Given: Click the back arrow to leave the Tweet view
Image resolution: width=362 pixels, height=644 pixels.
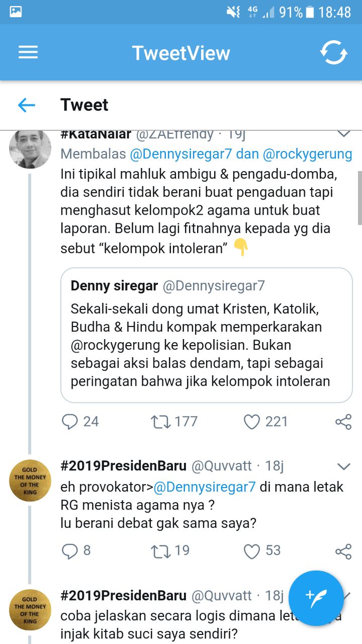Looking at the screenshot, I should coord(27,104).
